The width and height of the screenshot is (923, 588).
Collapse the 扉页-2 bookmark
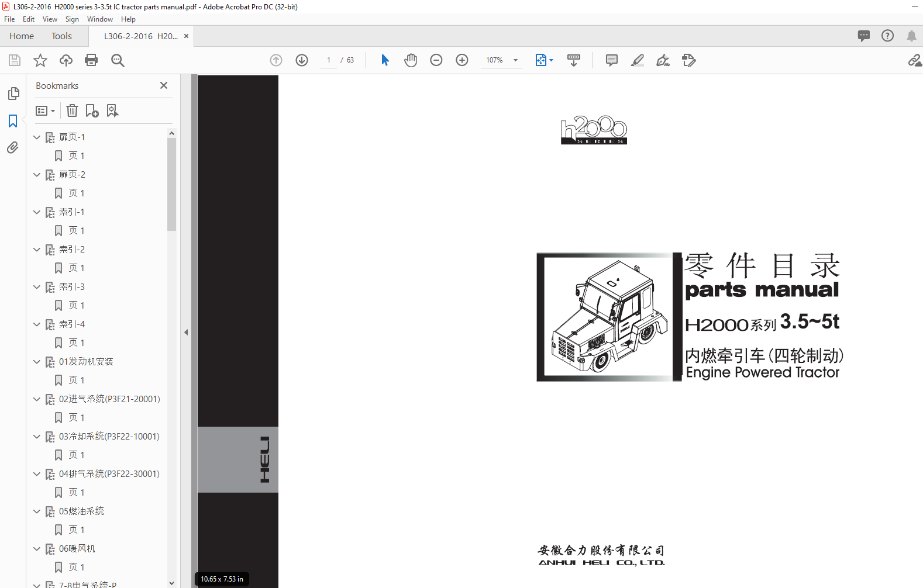click(37, 175)
